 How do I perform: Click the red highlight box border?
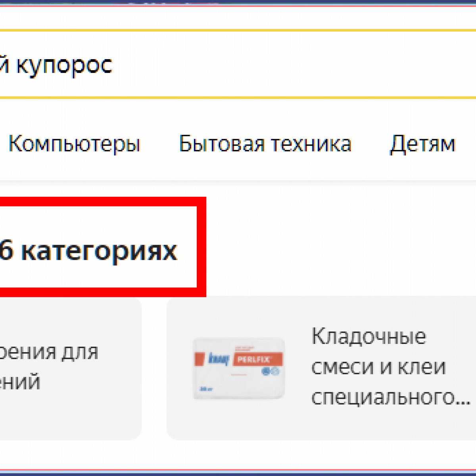pyautogui.click(x=202, y=246)
